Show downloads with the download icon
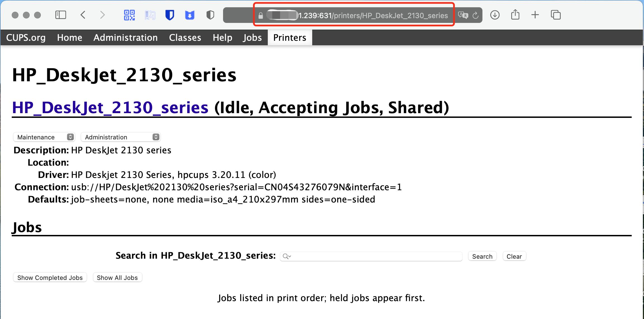The height and width of the screenshot is (319, 644). point(495,15)
